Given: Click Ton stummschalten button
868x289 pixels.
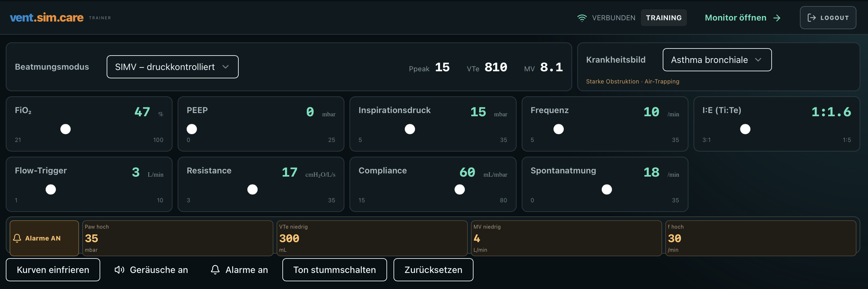Looking at the screenshot, I should (x=334, y=270).
